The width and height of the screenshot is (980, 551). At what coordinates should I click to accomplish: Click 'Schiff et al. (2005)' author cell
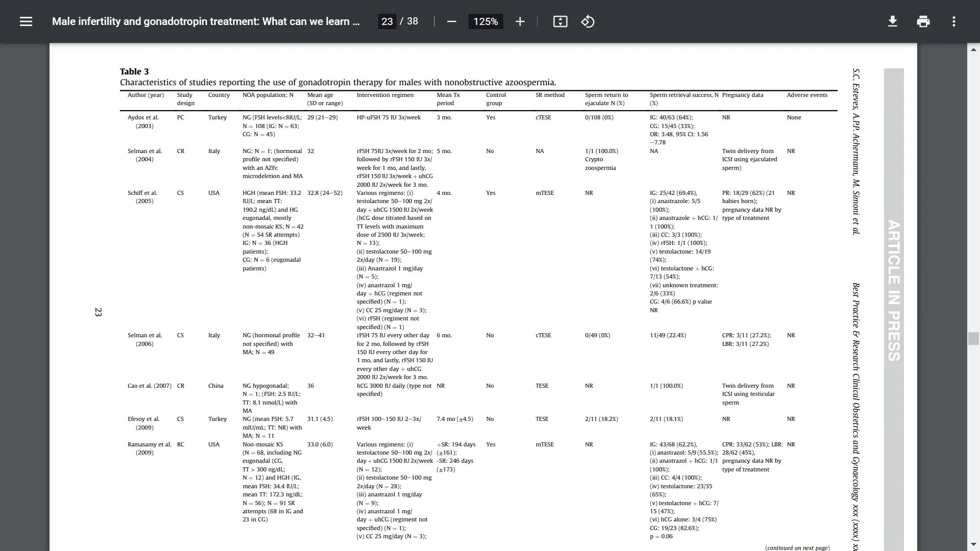pos(142,197)
